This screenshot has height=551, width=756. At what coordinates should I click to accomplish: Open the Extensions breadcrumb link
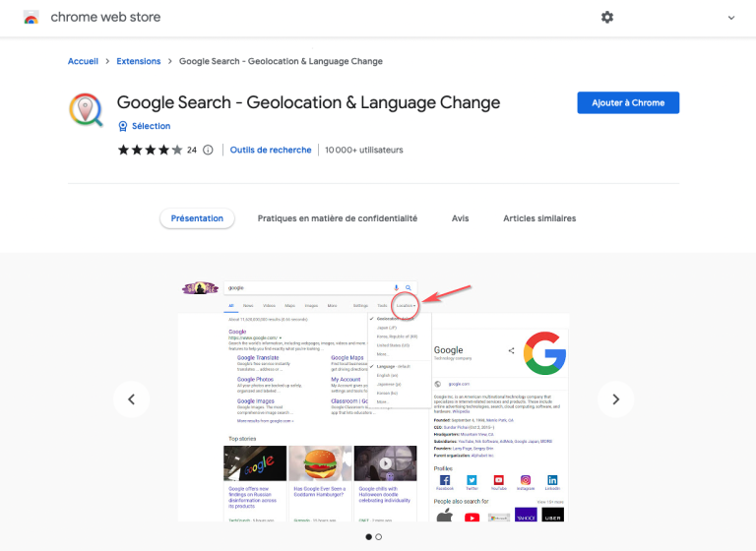point(139,61)
